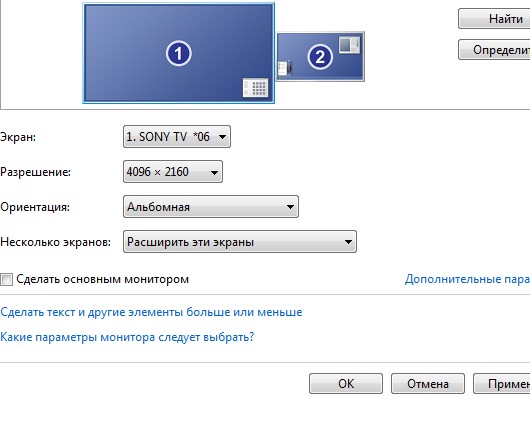The image size is (530, 432).
Task: Open 'Дополнительные параметры' link
Action: click(x=467, y=279)
